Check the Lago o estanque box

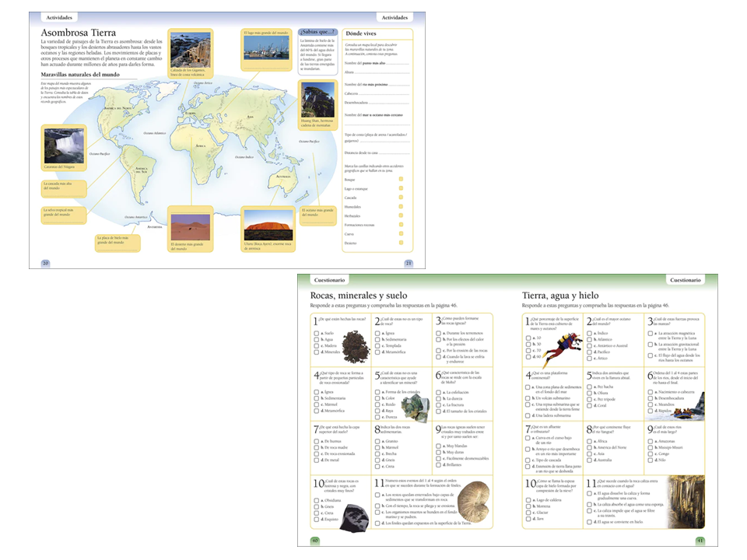tap(402, 188)
